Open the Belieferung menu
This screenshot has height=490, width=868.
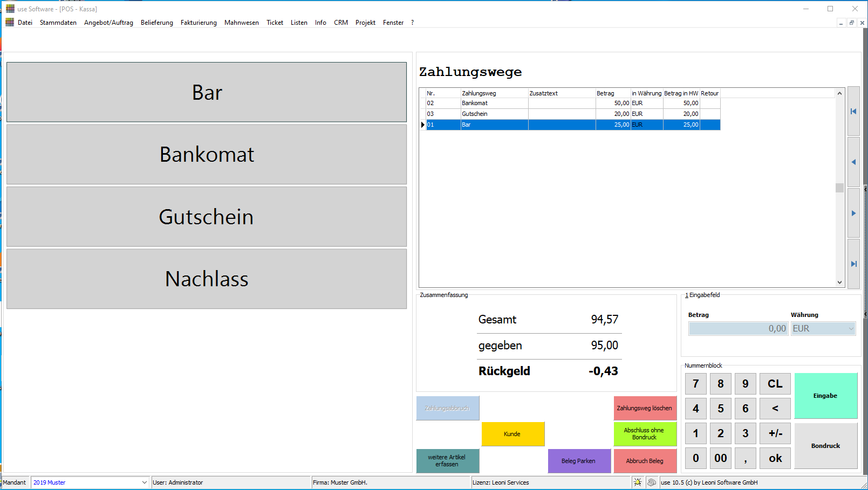click(x=157, y=23)
